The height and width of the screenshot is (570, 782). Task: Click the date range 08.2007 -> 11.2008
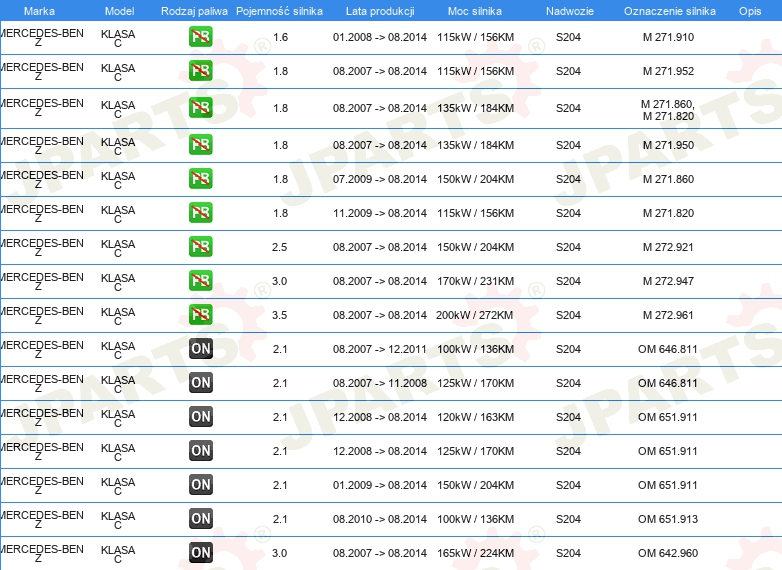point(380,383)
